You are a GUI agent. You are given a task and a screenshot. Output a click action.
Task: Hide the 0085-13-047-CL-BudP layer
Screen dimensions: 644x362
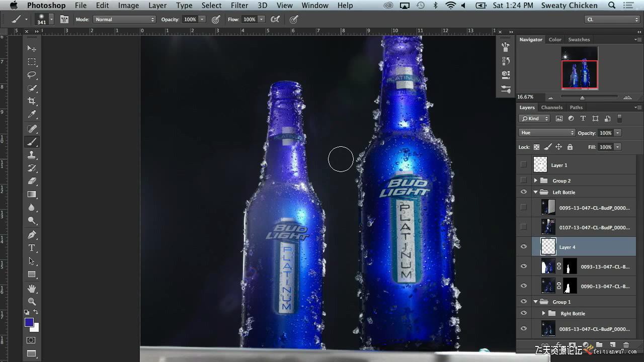[x=524, y=328]
